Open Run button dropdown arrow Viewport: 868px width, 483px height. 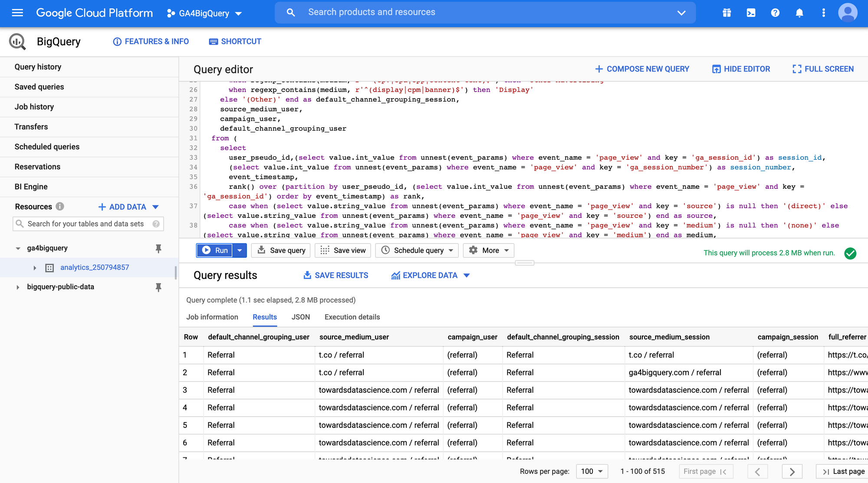[x=240, y=250]
